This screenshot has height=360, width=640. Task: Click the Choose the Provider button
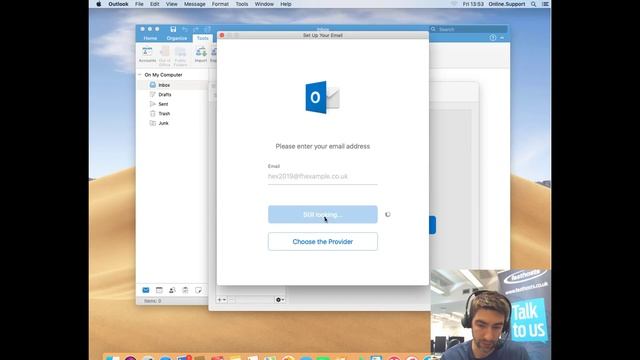coord(322,242)
